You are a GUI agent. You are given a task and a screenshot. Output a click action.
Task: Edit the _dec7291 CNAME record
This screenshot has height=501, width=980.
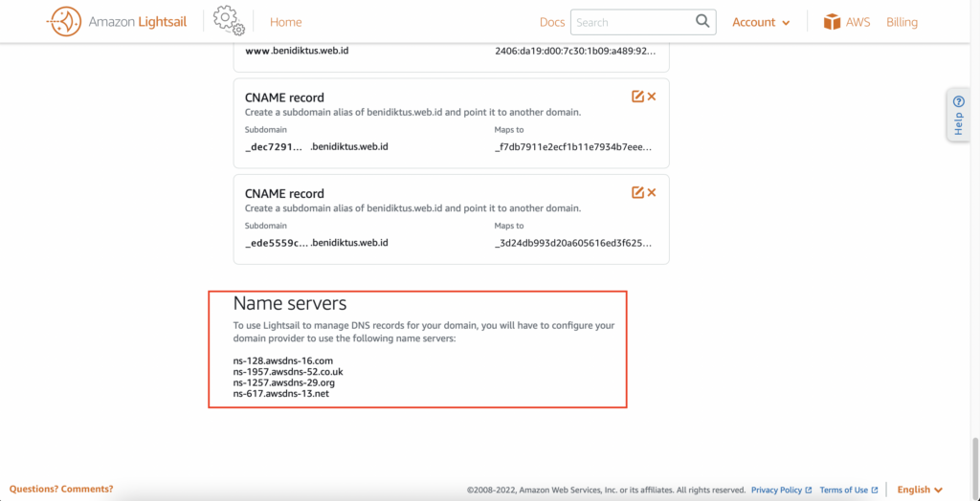pos(637,97)
